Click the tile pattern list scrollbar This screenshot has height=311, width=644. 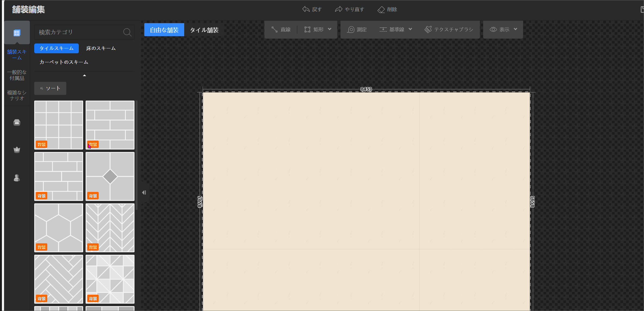[x=137, y=155]
